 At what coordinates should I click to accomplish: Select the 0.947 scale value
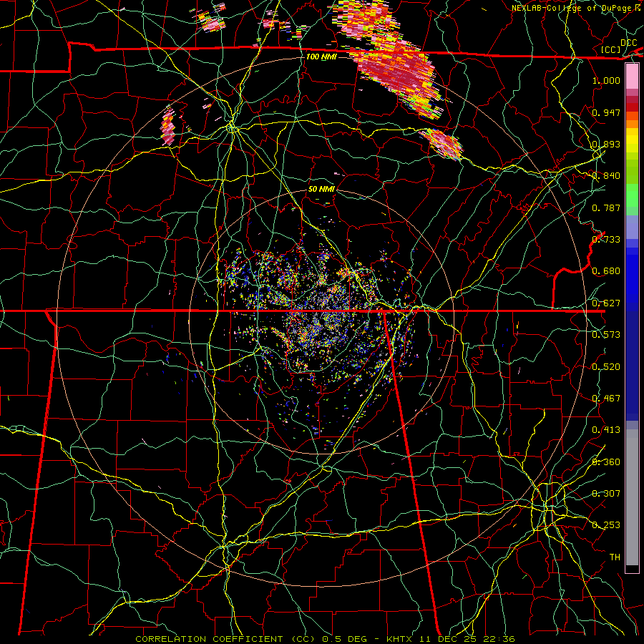pos(606,112)
